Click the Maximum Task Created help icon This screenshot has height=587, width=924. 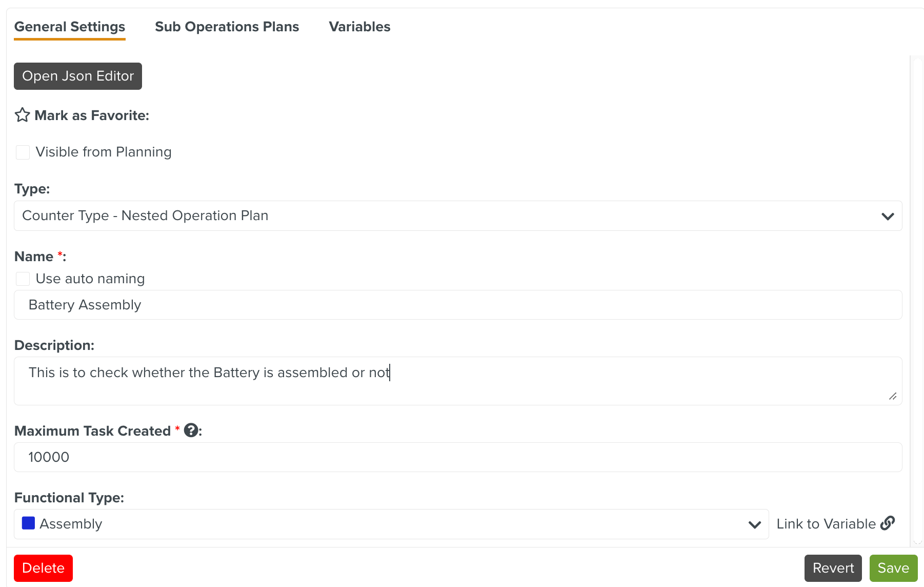(191, 431)
